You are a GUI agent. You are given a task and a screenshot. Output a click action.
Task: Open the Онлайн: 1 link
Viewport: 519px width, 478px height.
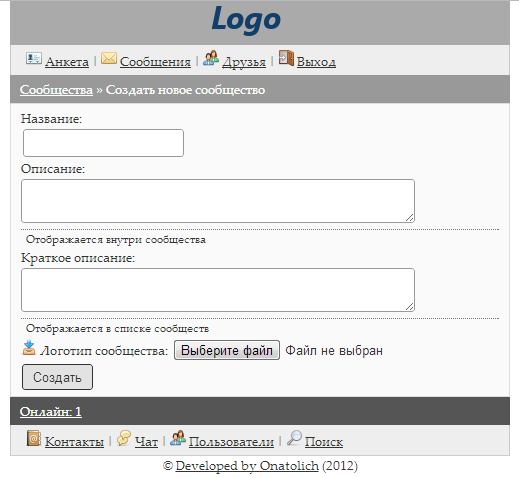coord(51,412)
